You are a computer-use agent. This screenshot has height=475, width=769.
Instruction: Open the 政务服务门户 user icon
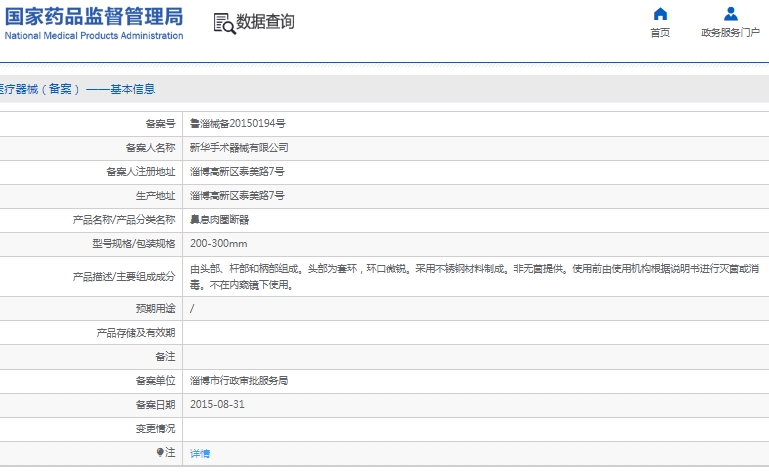(x=731, y=14)
